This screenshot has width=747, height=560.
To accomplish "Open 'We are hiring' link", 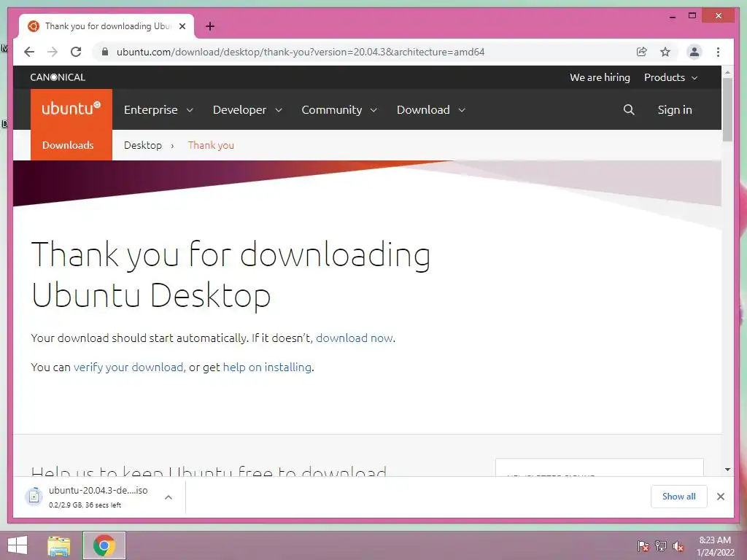I will [x=600, y=77].
